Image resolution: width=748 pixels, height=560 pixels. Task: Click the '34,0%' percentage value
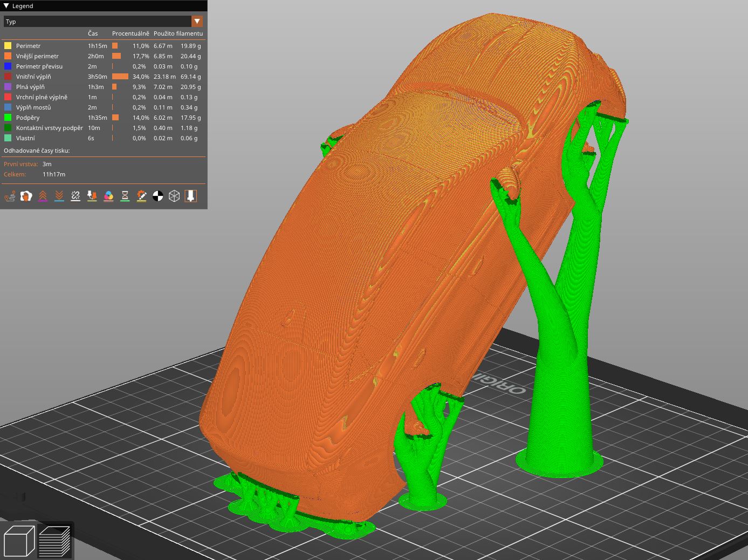[x=141, y=77]
